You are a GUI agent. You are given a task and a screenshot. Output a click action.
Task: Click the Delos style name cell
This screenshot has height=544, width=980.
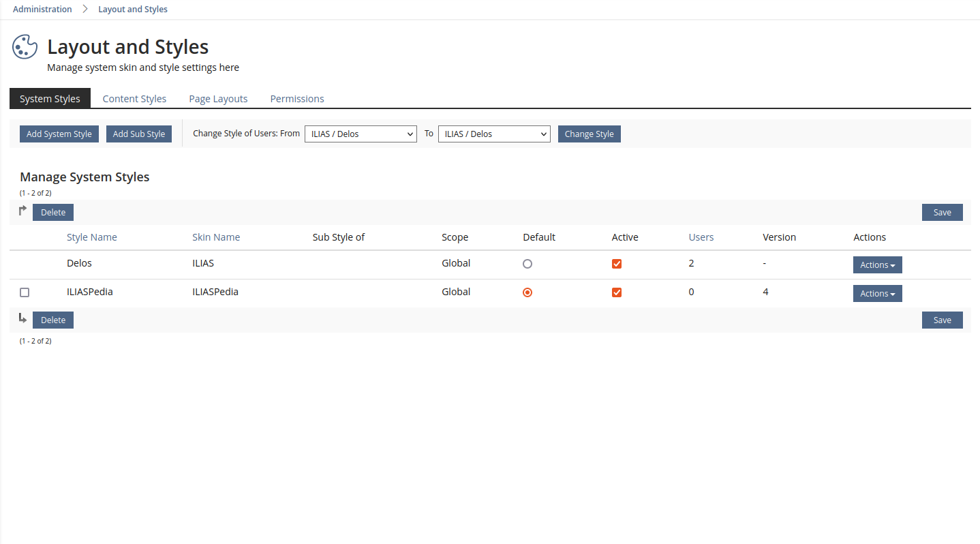coord(79,262)
